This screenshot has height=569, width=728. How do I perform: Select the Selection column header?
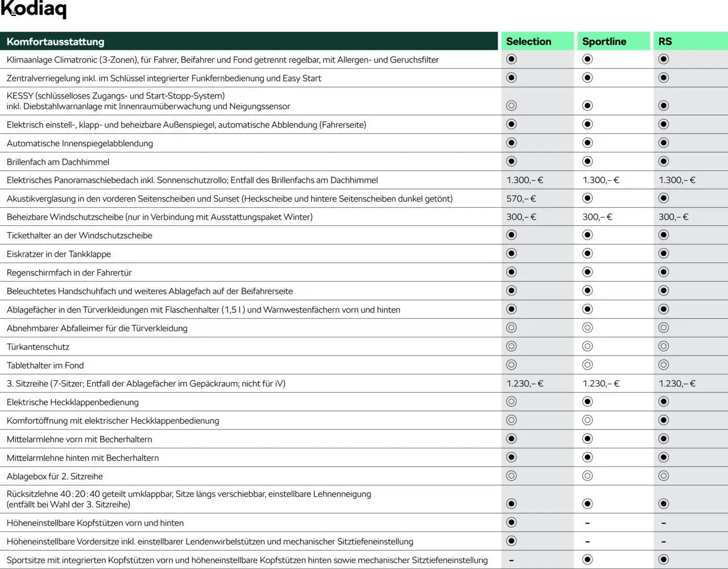pos(528,42)
